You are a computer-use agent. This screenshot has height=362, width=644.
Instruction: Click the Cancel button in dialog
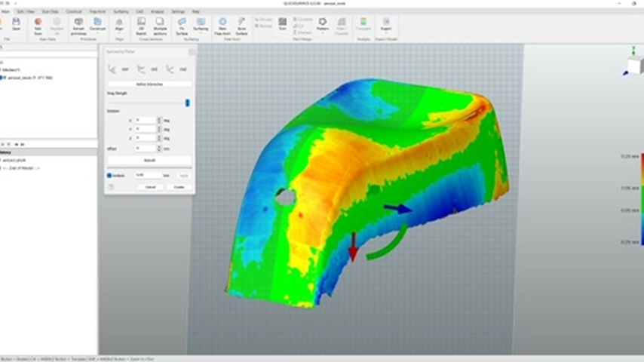pyautogui.click(x=150, y=186)
